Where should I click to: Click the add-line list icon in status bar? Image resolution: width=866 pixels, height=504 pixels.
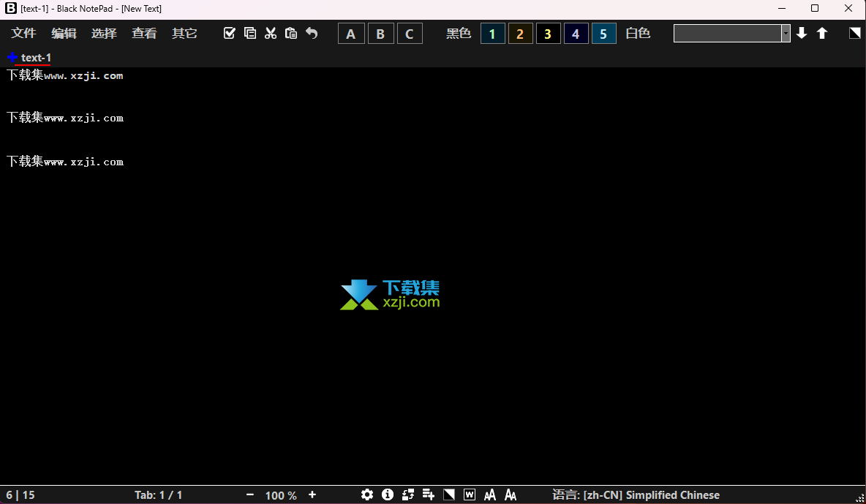pyautogui.click(x=429, y=494)
